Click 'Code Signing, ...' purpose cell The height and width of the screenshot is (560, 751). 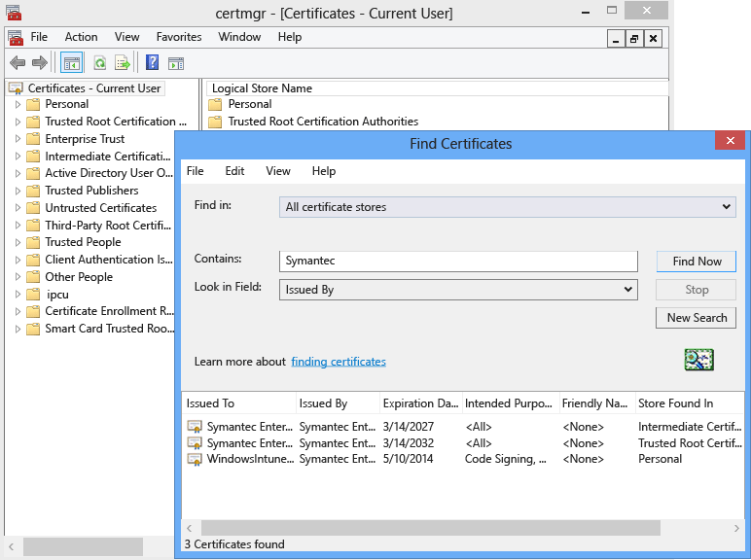pyautogui.click(x=505, y=459)
